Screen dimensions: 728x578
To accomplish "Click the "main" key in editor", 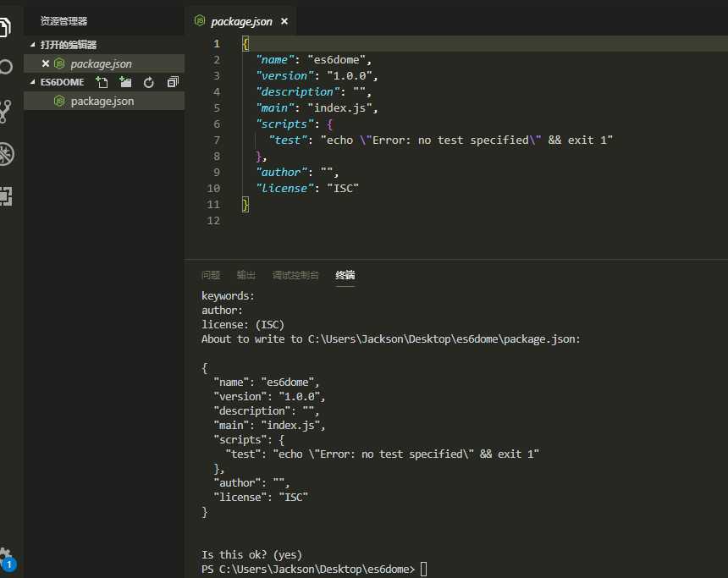I will 275,108.
